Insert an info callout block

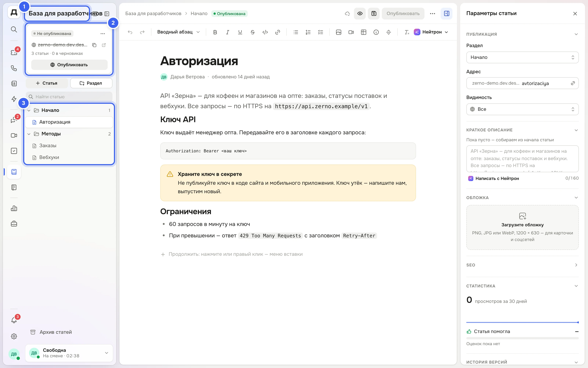376,32
